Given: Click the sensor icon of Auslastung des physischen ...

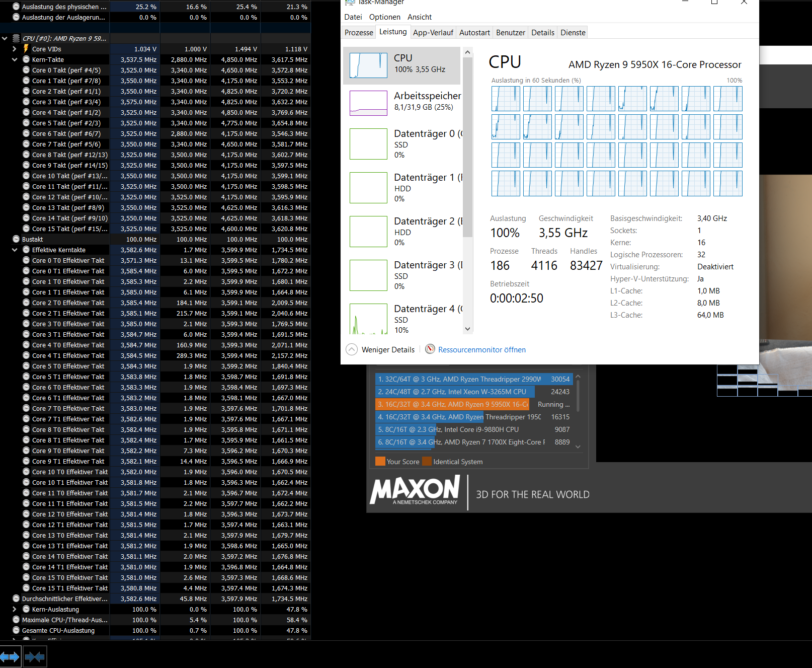Looking at the screenshot, I should (x=16, y=7).
